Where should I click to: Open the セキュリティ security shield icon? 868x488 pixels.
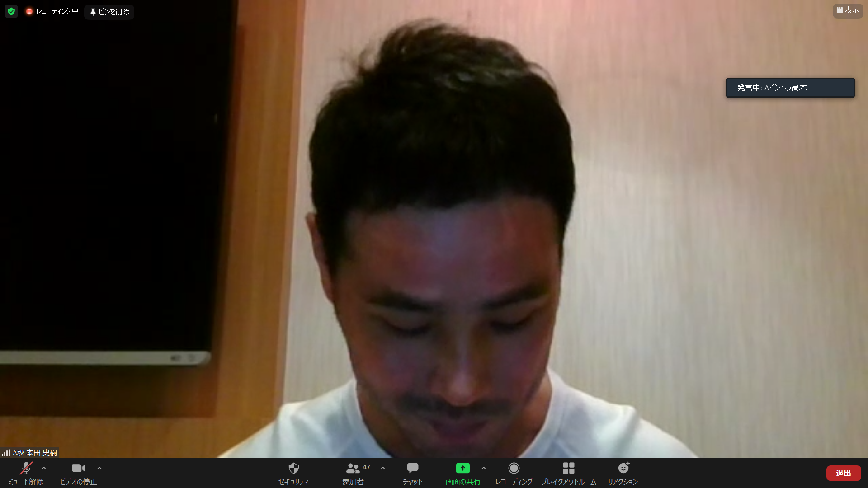[x=294, y=468]
